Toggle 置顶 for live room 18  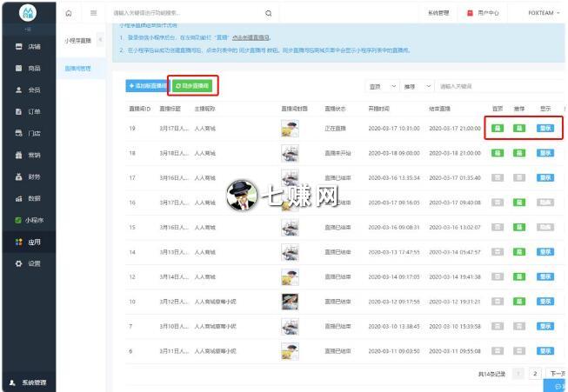498,153
